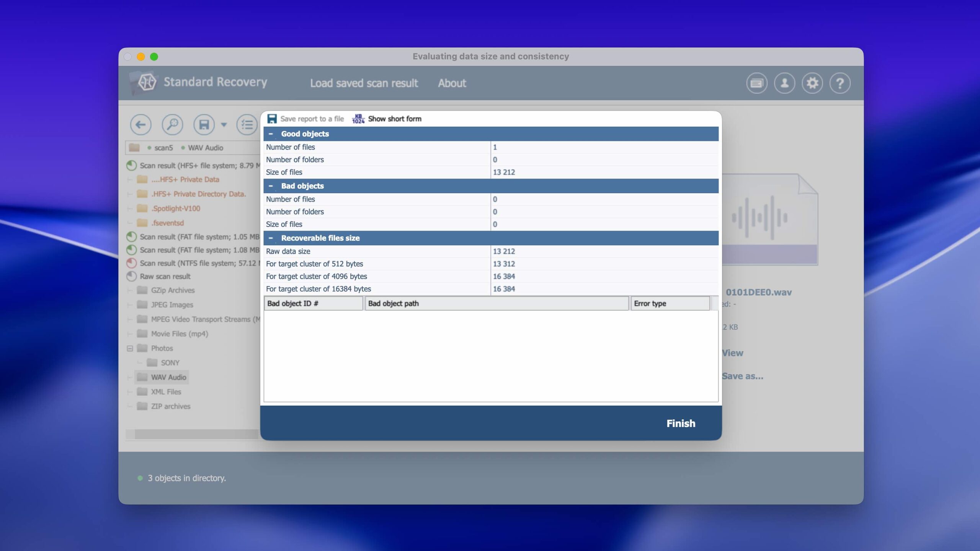The image size is (980, 551).
Task: Open the log panel icon in header
Action: coord(756,83)
